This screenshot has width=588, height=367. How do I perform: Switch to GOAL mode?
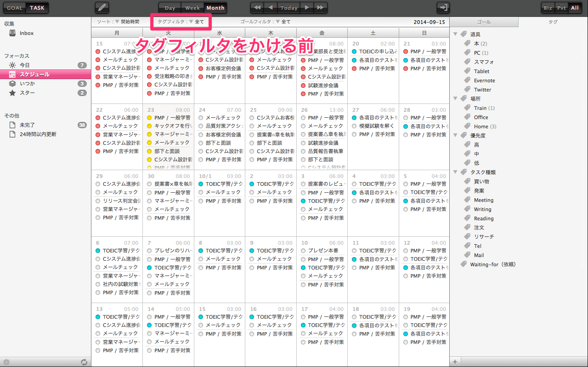(15, 8)
